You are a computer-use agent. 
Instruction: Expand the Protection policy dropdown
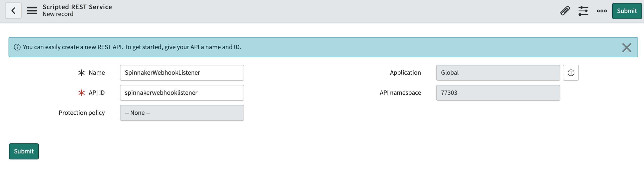(x=182, y=113)
